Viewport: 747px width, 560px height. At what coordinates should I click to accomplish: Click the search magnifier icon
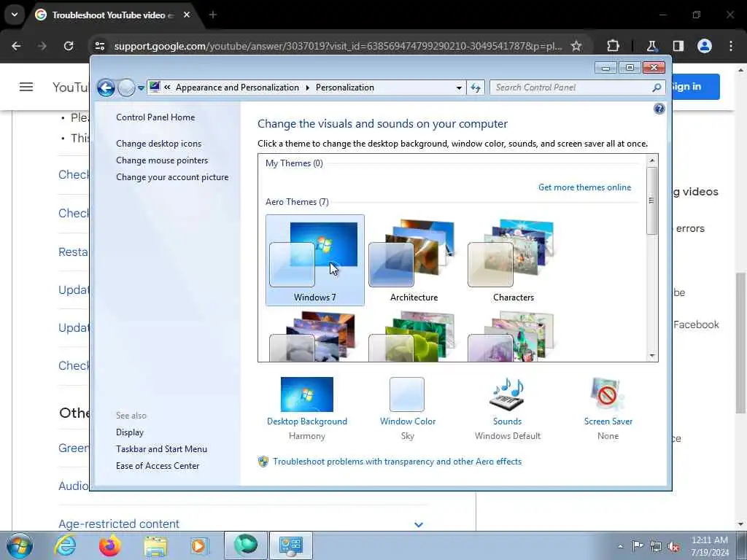tap(657, 87)
